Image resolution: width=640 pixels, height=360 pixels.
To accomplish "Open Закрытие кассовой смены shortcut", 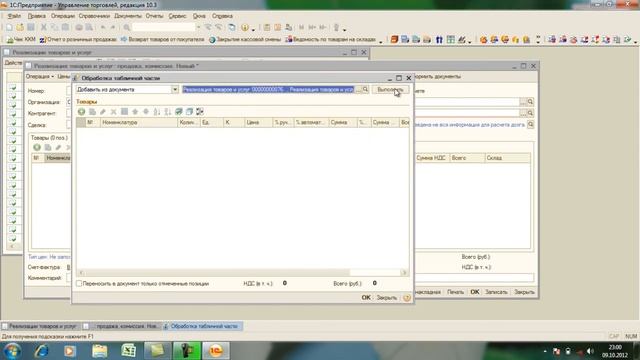I will pyautogui.click(x=245, y=40).
